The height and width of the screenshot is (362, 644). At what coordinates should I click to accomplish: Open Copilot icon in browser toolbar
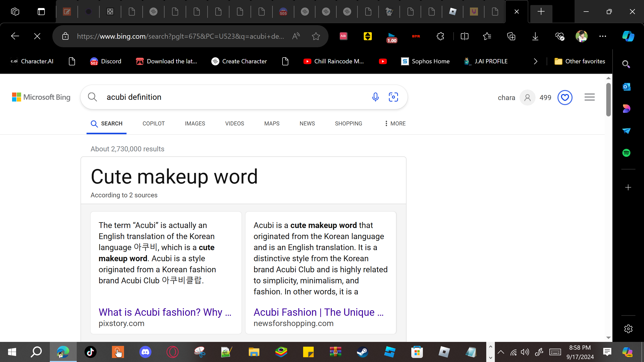tap(628, 36)
